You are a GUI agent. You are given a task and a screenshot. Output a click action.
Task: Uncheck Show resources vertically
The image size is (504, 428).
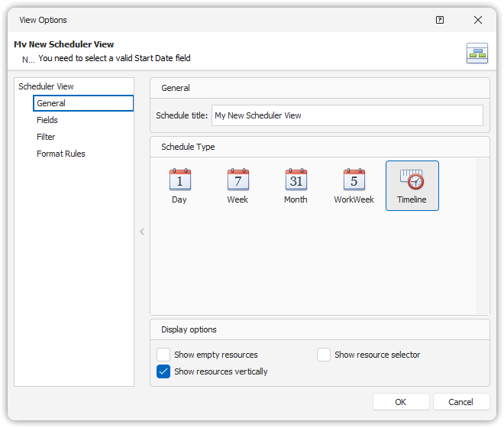coord(163,371)
